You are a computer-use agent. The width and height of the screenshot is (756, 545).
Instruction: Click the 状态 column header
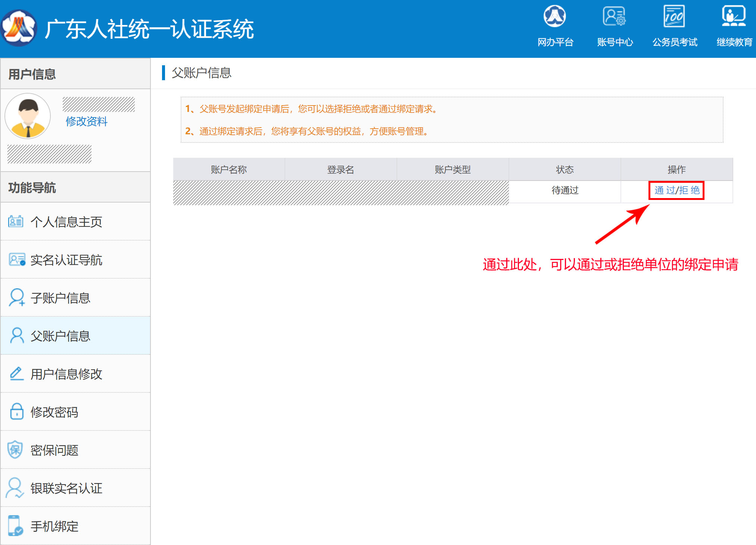[x=564, y=170]
